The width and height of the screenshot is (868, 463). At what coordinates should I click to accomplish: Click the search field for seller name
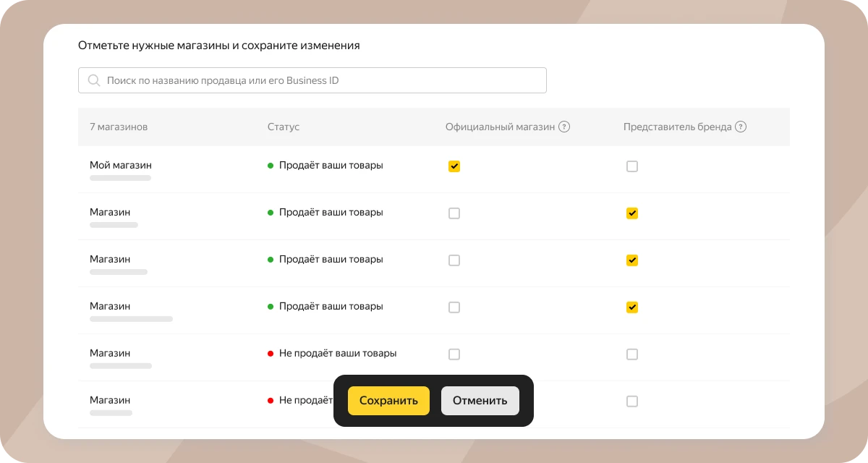(325, 80)
